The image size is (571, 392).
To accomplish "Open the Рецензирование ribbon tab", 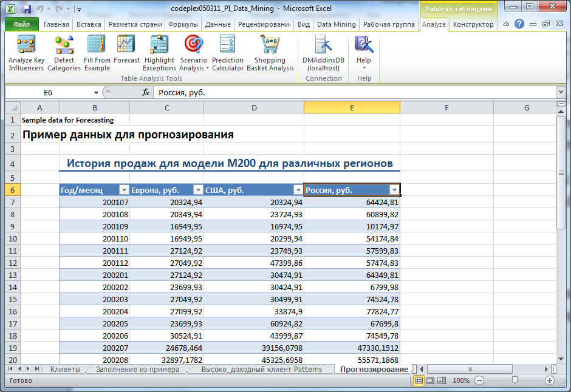I will (264, 24).
